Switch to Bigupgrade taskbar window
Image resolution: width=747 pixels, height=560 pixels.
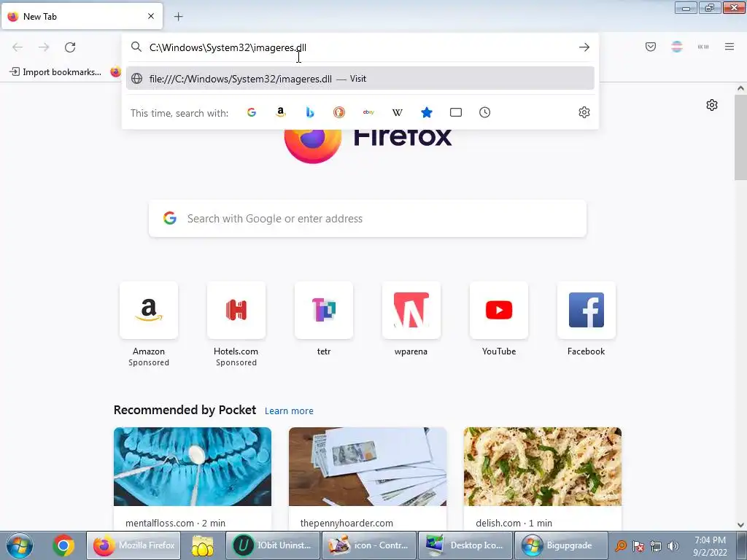pos(561,545)
